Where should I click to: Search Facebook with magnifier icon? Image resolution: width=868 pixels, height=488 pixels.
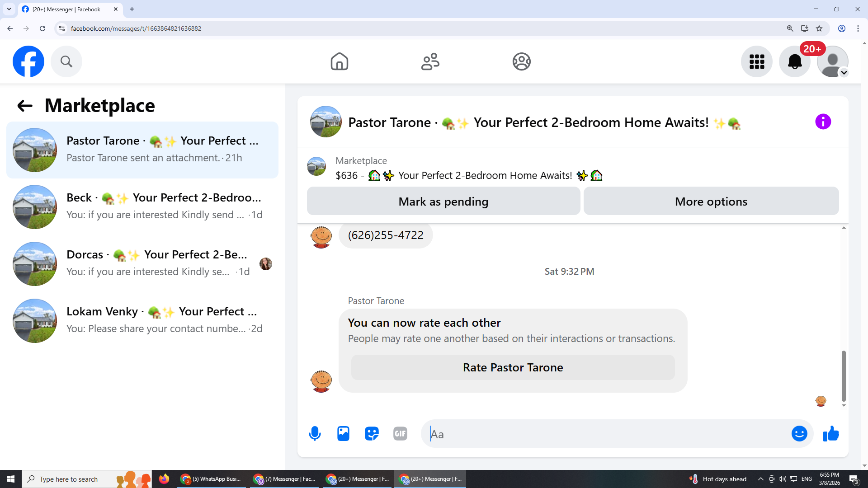tap(66, 61)
